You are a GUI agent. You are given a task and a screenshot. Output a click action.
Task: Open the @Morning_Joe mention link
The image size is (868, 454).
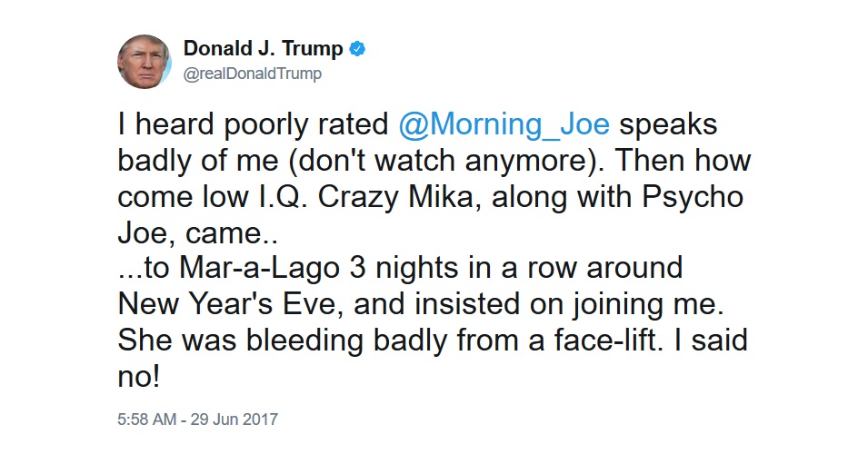coord(504,124)
